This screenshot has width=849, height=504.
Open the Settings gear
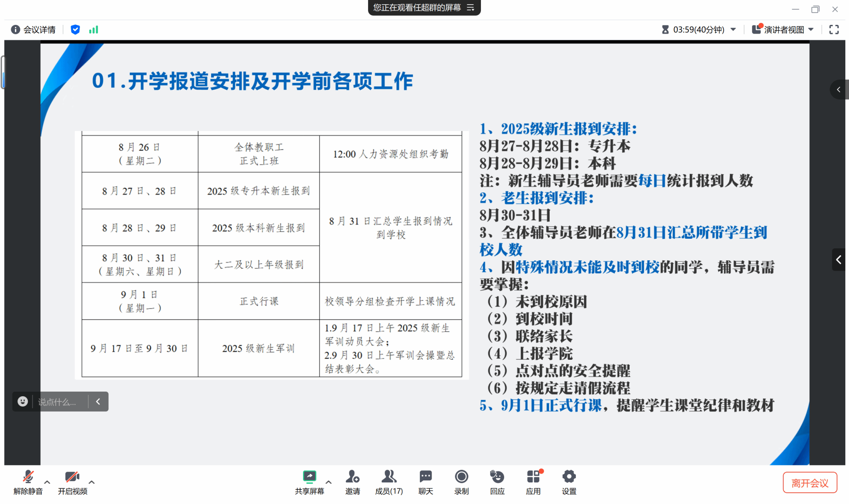(569, 477)
